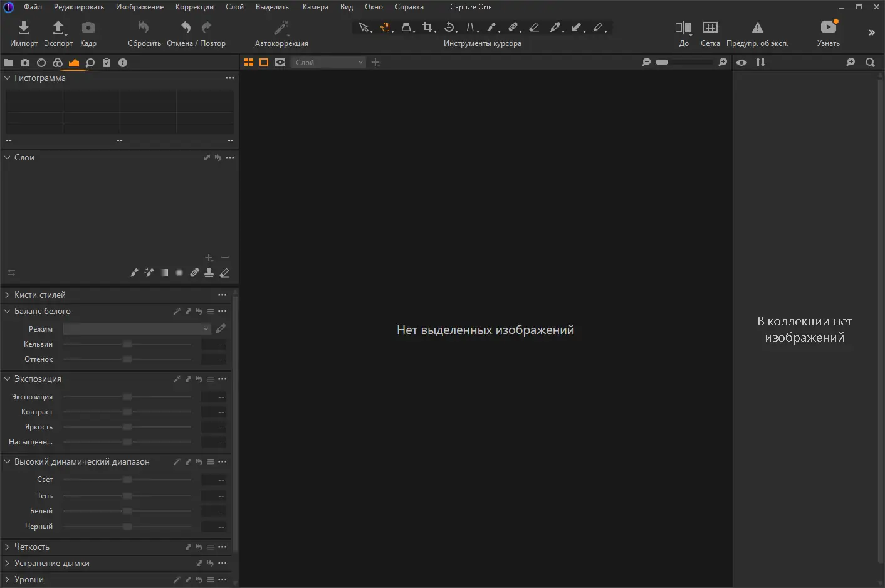The width and height of the screenshot is (885, 588).
Task: Select the draw mask brush cursor tool
Action: click(x=493, y=28)
